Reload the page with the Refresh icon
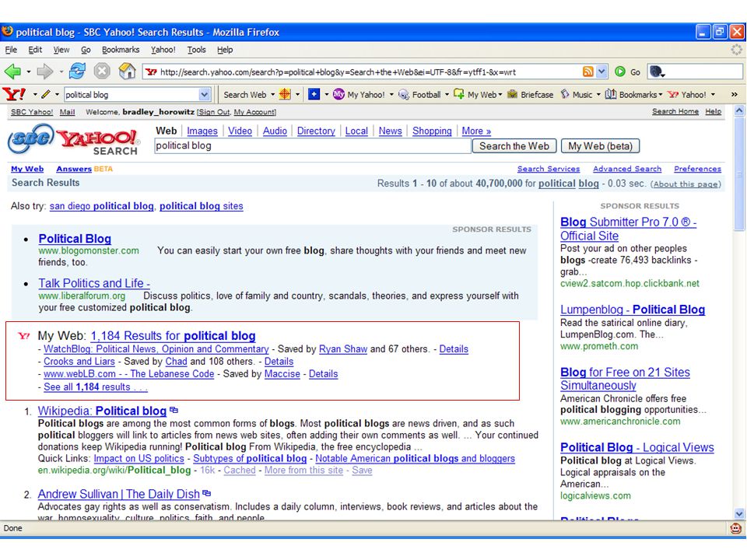 pyautogui.click(x=77, y=72)
